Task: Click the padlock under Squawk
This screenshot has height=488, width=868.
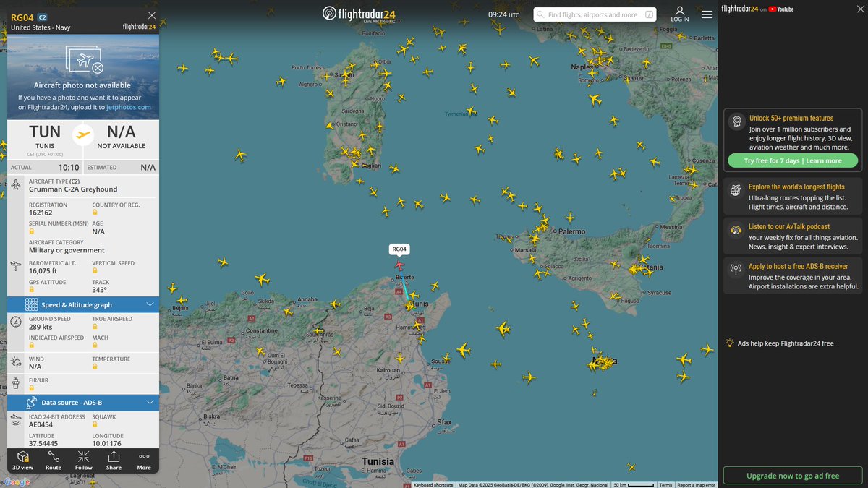Action: (x=95, y=425)
